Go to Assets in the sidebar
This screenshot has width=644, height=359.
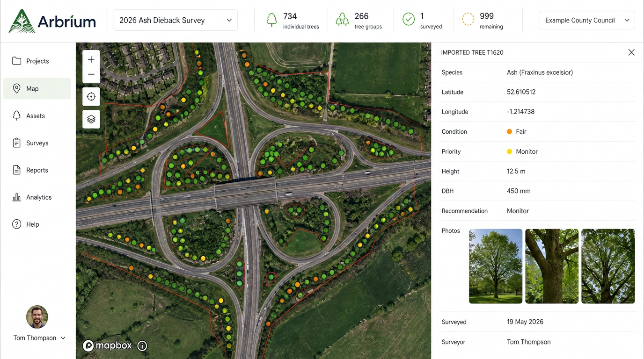click(37, 116)
